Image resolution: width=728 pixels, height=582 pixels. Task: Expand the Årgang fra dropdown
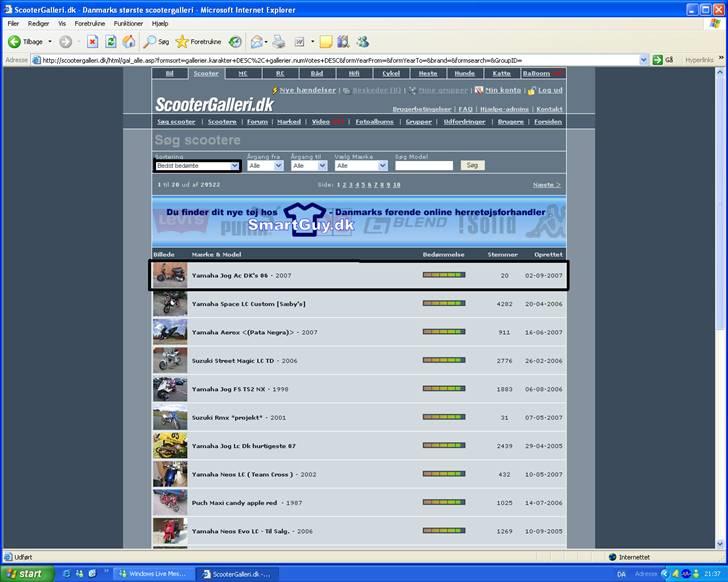264,165
